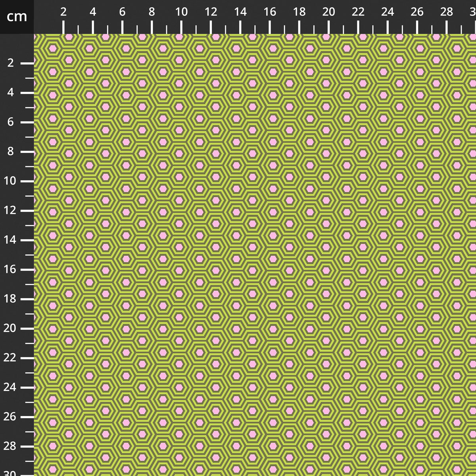Click the 2 mark on the top ruler
The width and height of the screenshot is (476, 476).
(63, 12)
